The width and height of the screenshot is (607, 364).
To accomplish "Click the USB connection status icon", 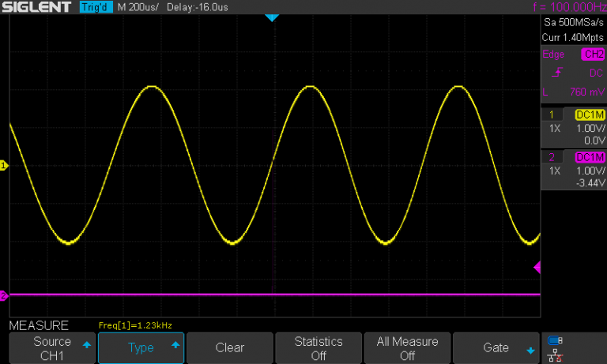I will (x=555, y=342).
